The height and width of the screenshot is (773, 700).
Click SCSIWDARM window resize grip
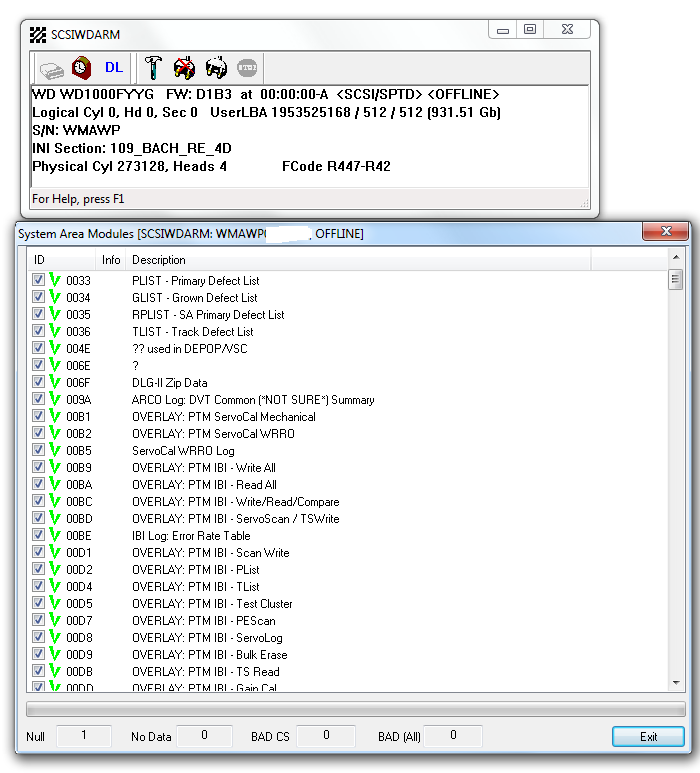click(x=585, y=204)
